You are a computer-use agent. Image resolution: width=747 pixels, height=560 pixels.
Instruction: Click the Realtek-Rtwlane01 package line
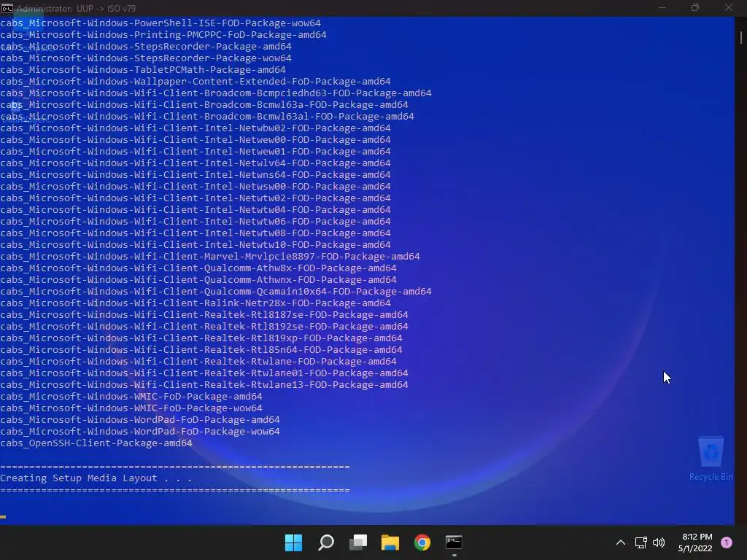pos(204,373)
